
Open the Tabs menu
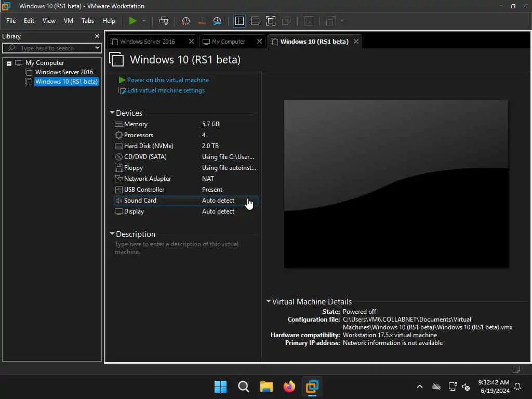[x=87, y=21]
